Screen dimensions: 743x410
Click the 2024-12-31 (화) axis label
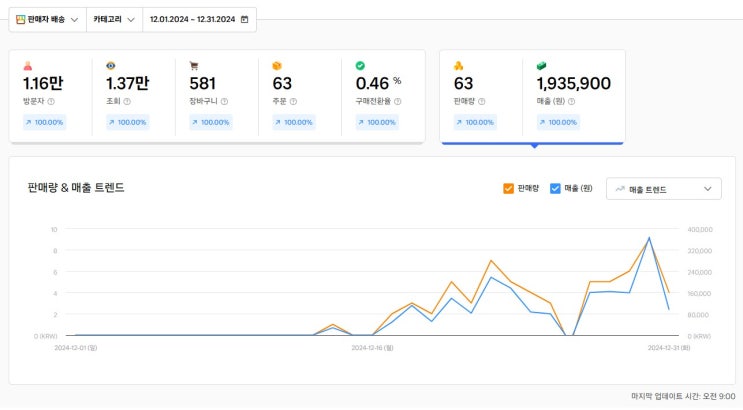click(x=669, y=348)
